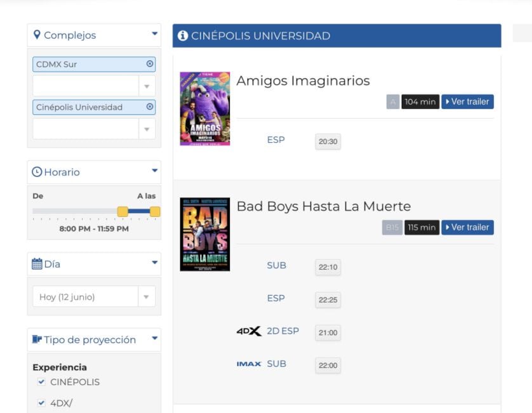Viewport: 532px width, 413px height.
Task: Open the Bad Boys movie poster
Action: click(204, 234)
